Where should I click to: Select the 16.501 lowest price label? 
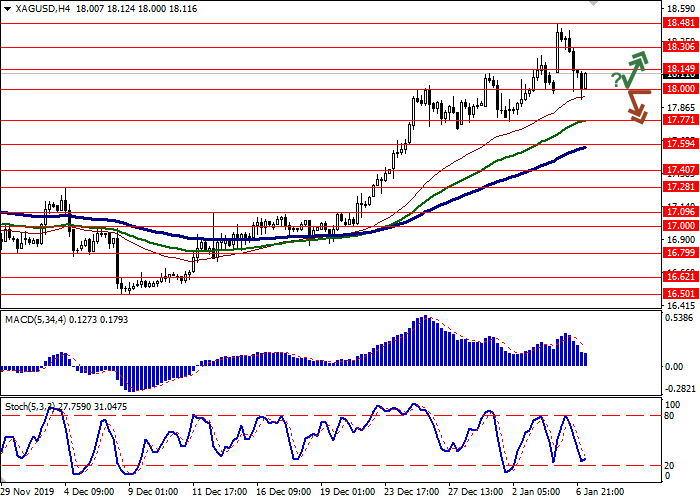point(679,294)
